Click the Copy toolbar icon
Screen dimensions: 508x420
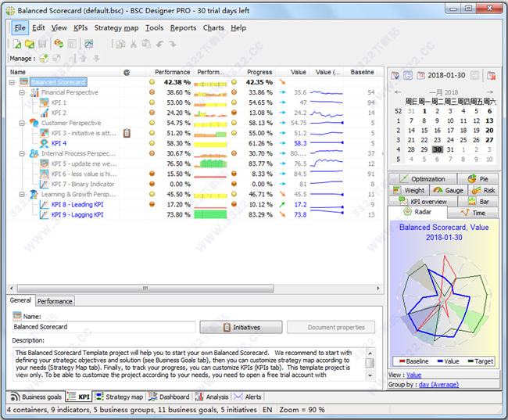click(x=120, y=44)
